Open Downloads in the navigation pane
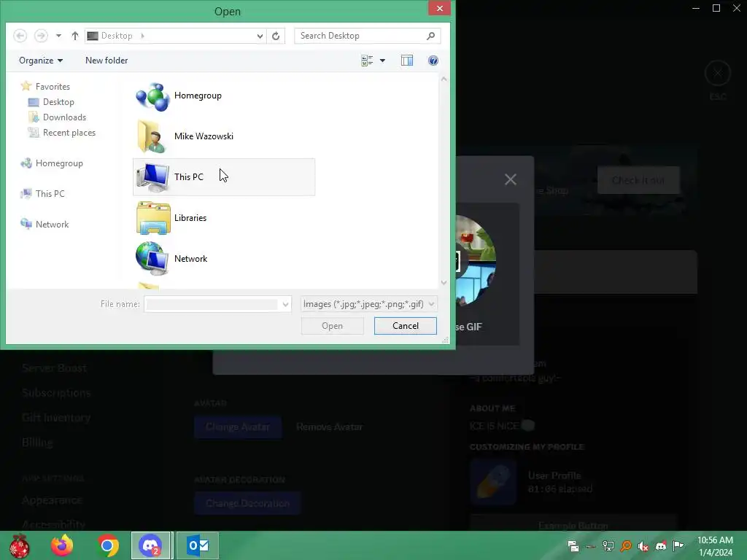 point(57,117)
